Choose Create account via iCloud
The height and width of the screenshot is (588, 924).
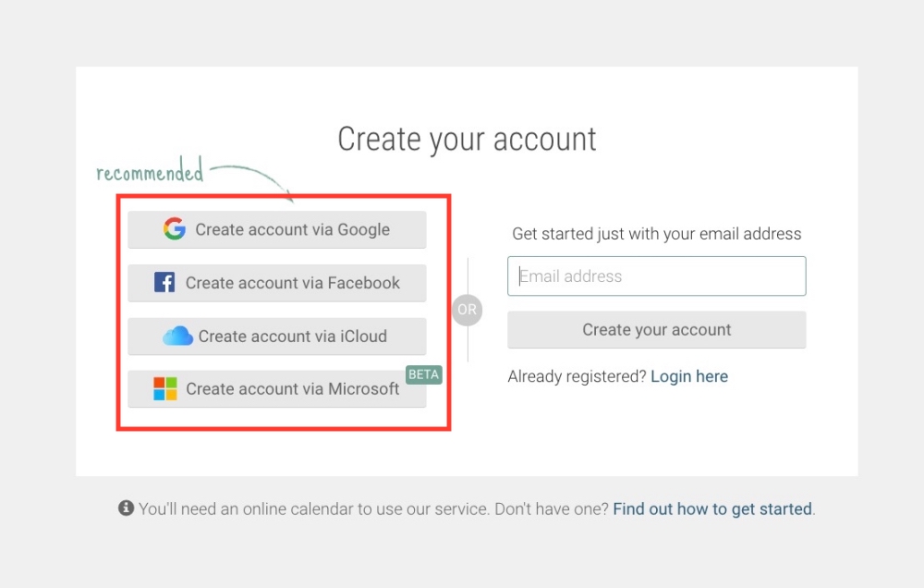(292, 337)
